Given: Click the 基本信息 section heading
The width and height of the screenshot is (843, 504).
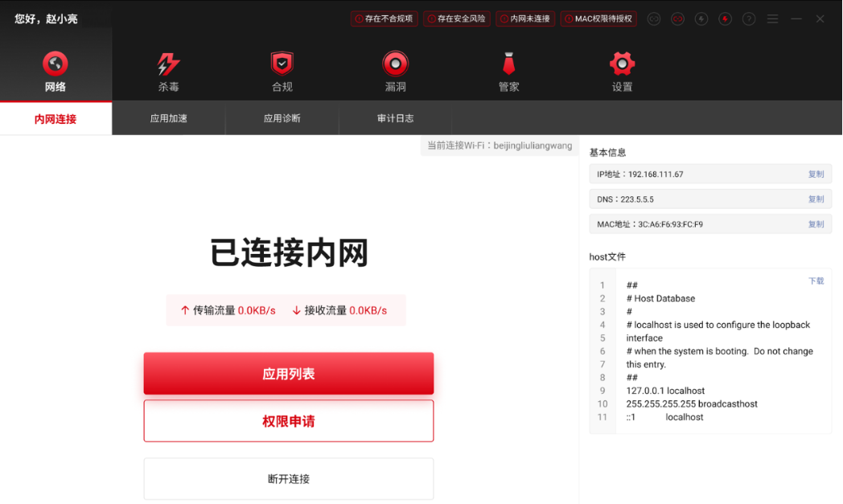Looking at the screenshot, I should pos(607,153).
